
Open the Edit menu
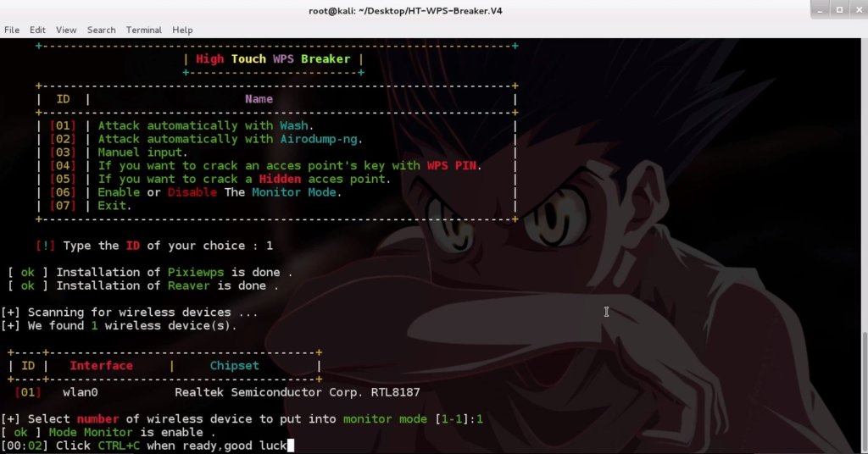click(37, 30)
